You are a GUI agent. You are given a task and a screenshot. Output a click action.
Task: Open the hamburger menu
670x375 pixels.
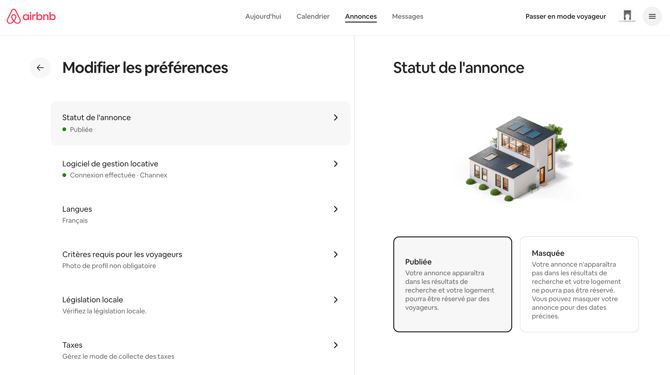click(x=652, y=17)
